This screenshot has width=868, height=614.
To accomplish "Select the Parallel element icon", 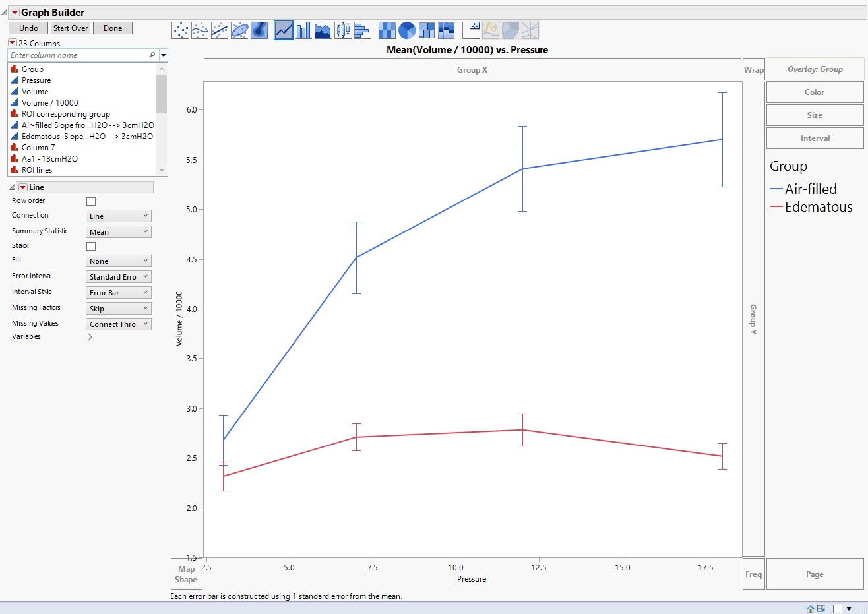I will (x=530, y=30).
